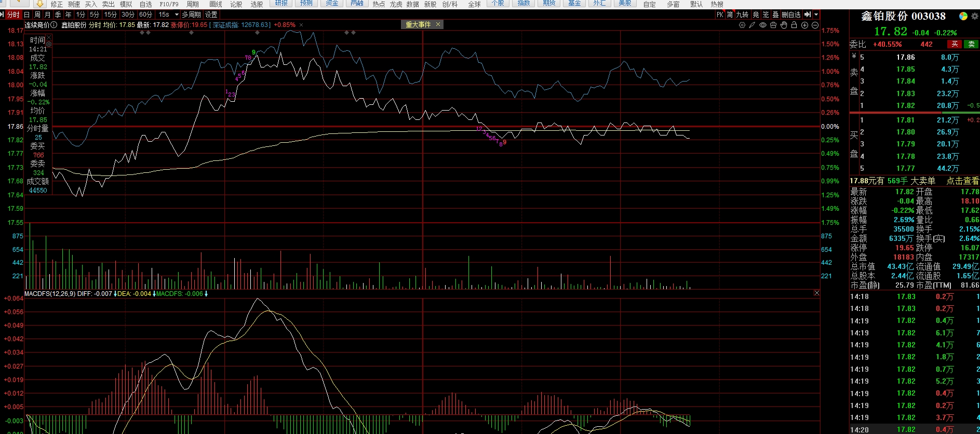This screenshot has width=980, height=434.
Task: Click the red 买 buy button
Action: point(954,44)
